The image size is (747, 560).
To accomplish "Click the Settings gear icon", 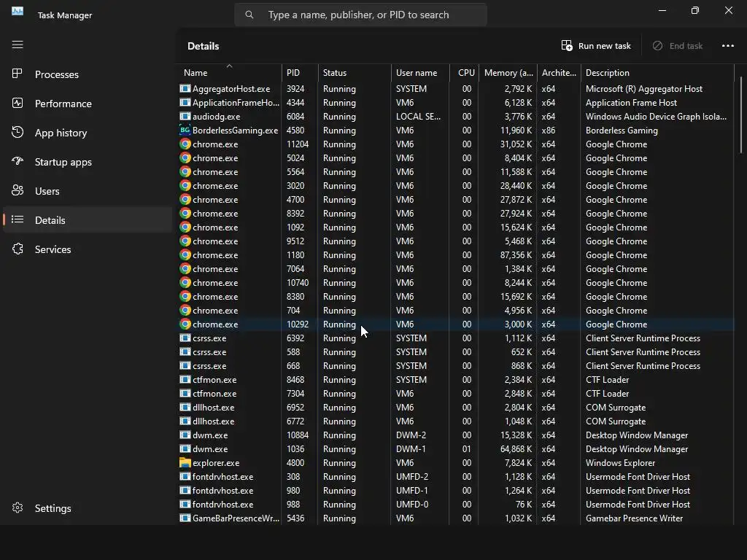I will [18, 508].
